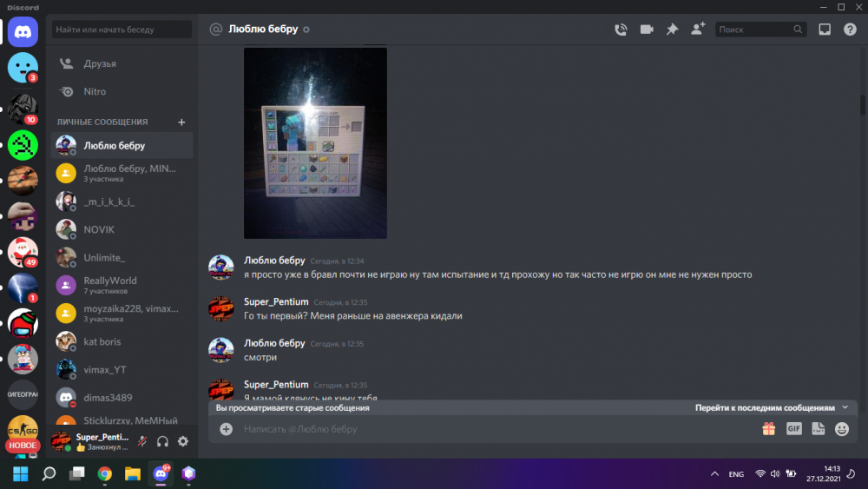This screenshot has height=489, width=868.
Task: Open the NOVIK conversation
Action: (x=122, y=229)
